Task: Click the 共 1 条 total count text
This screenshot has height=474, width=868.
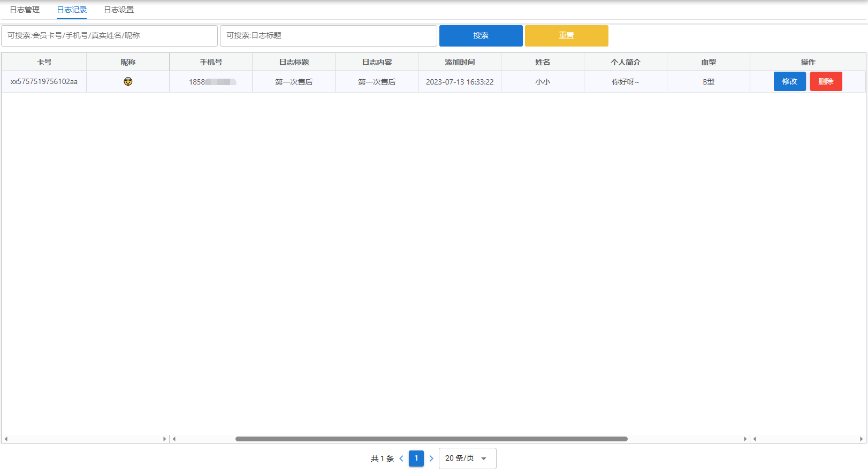Action: (x=382, y=458)
